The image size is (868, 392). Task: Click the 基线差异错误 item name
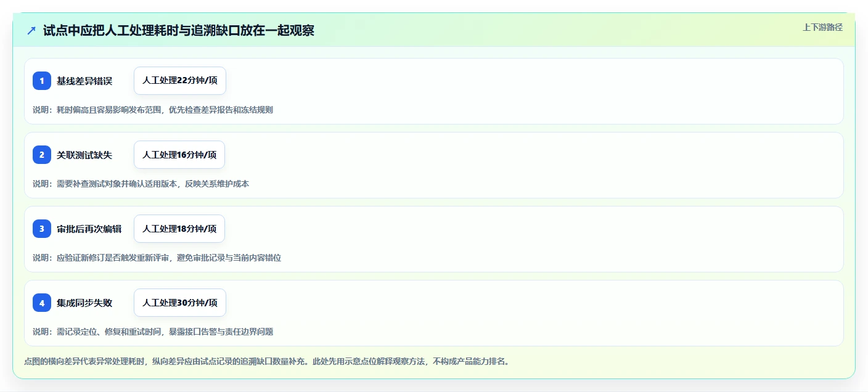(84, 81)
